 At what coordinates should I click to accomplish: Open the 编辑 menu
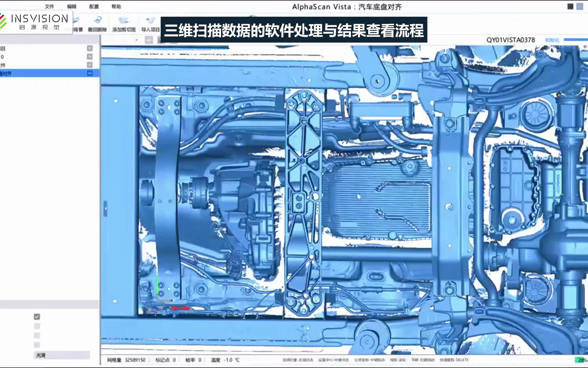coord(71,6)
